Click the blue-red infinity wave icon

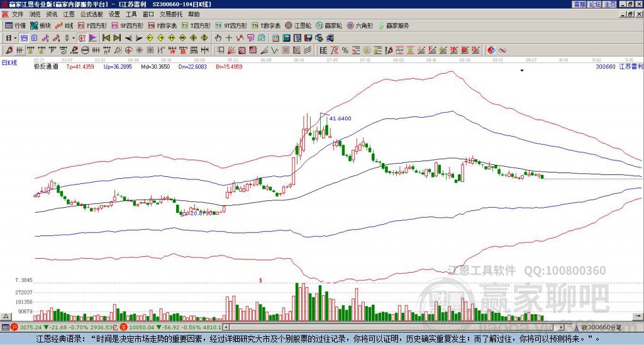502,50
